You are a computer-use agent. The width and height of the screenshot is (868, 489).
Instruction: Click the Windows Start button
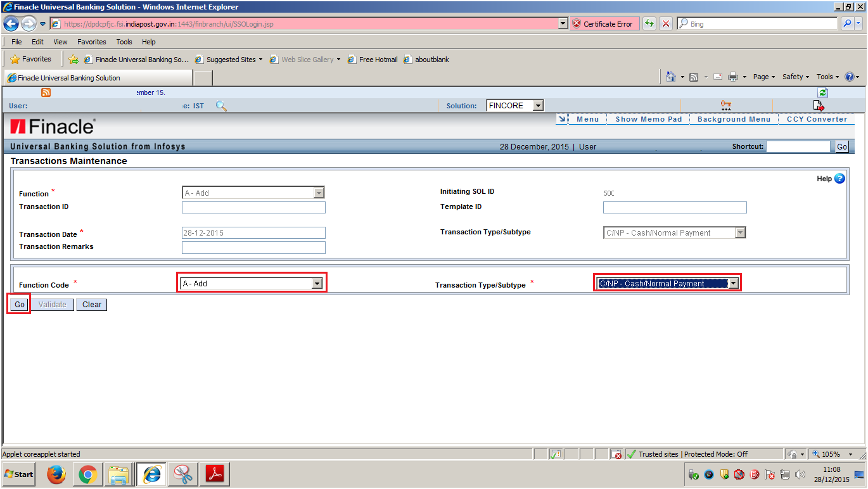point(20,474)
